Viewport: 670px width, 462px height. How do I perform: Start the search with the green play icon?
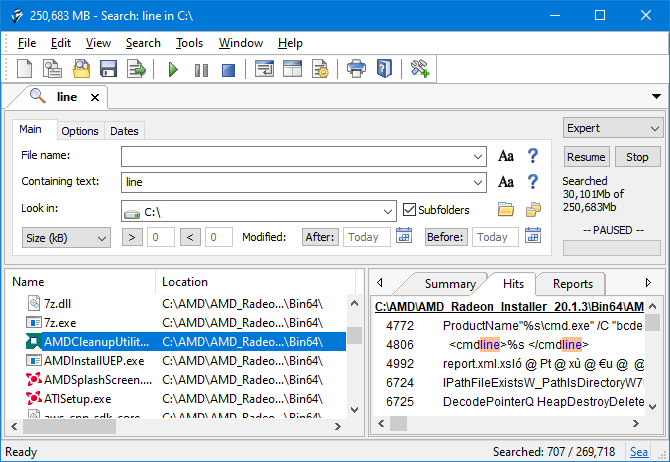(173, 69)
